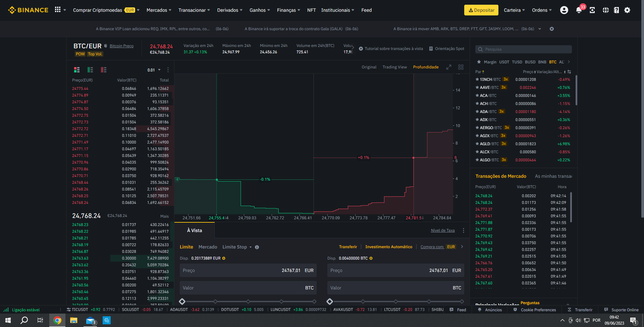Select the Mercado order type tab
The width and height of the screenshot is (644, 327).
pyautogui.click(x=208, y=247)
